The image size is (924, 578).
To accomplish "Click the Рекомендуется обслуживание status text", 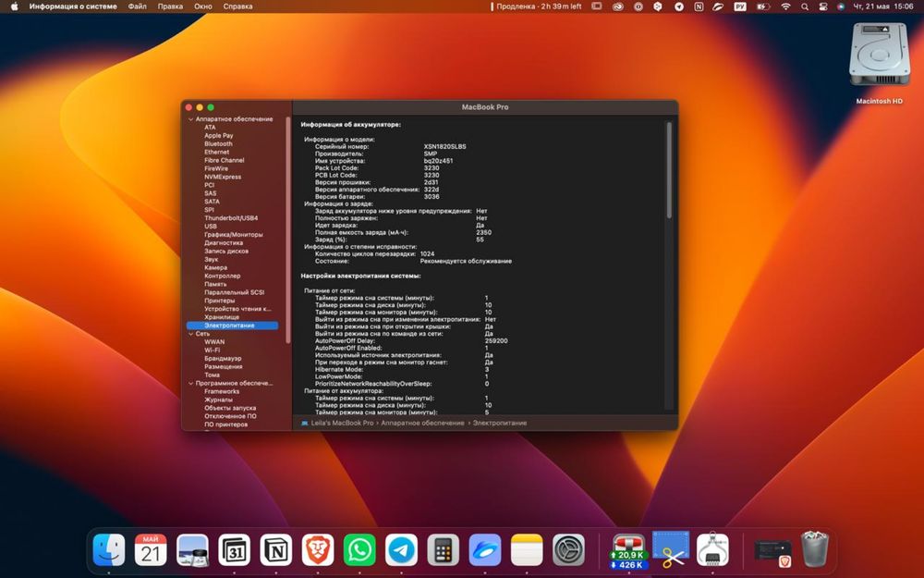I will pyautogui.click(x=466, y=261).
